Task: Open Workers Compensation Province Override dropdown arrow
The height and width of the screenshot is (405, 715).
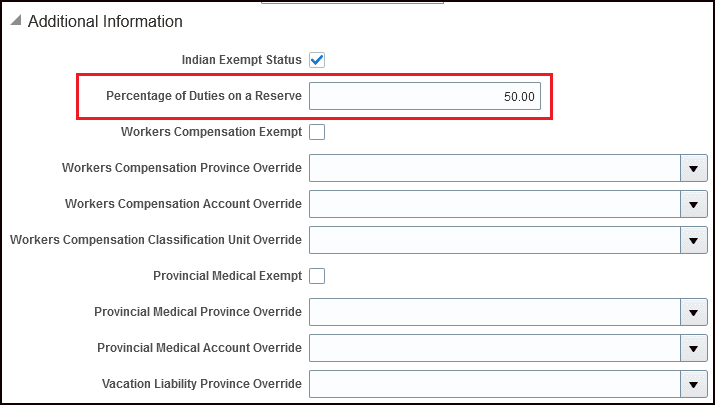Action: coord(693,168)
